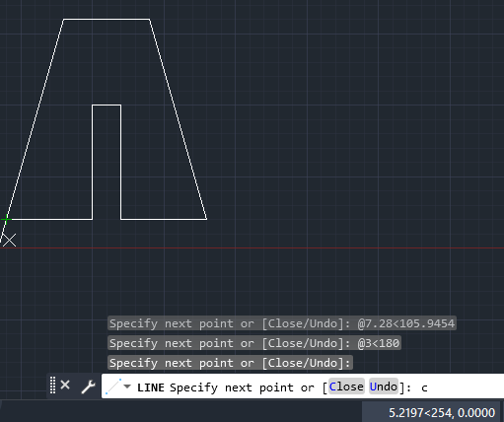Click the coordinates readout 5.2197<254

[442, 412]
